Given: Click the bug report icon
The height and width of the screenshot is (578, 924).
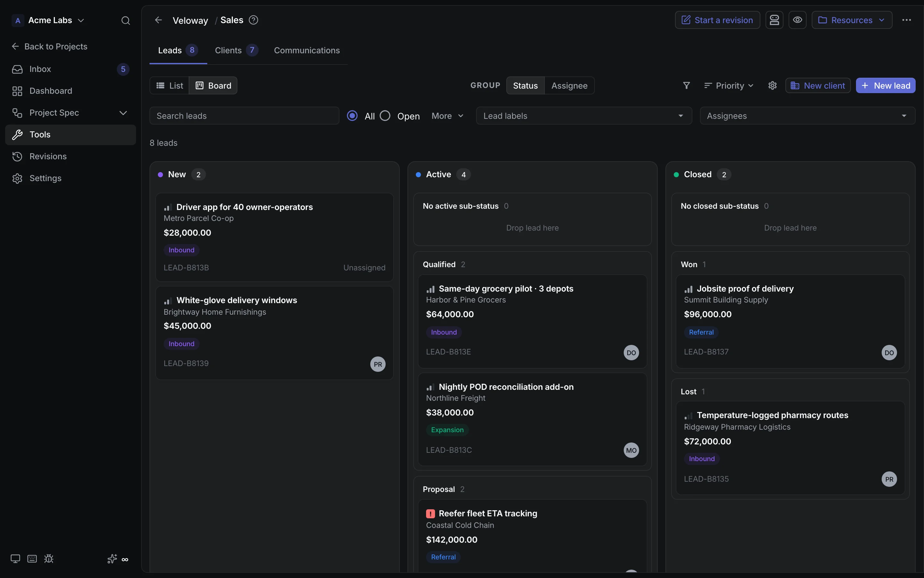Looking at the screenshot, I should (49, 559).
